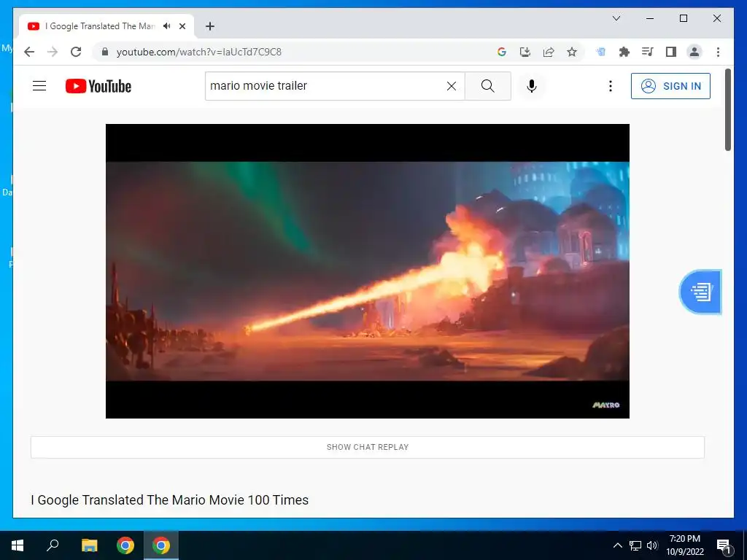
Task: Toggle Chrome side panel
Action: [671, 52]
